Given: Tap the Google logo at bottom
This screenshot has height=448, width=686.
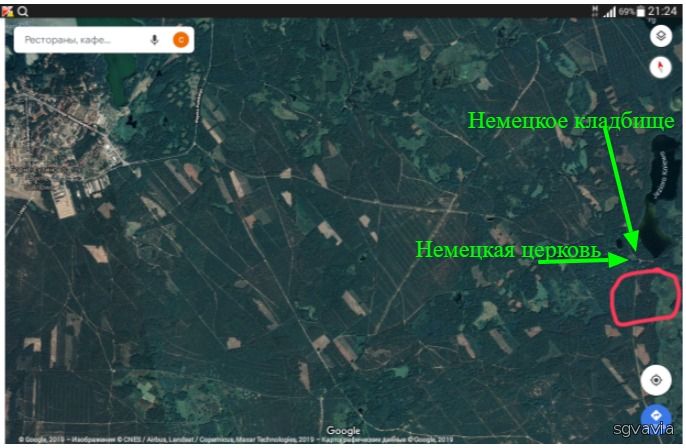Looking at the screenshot, I should 342,431.
